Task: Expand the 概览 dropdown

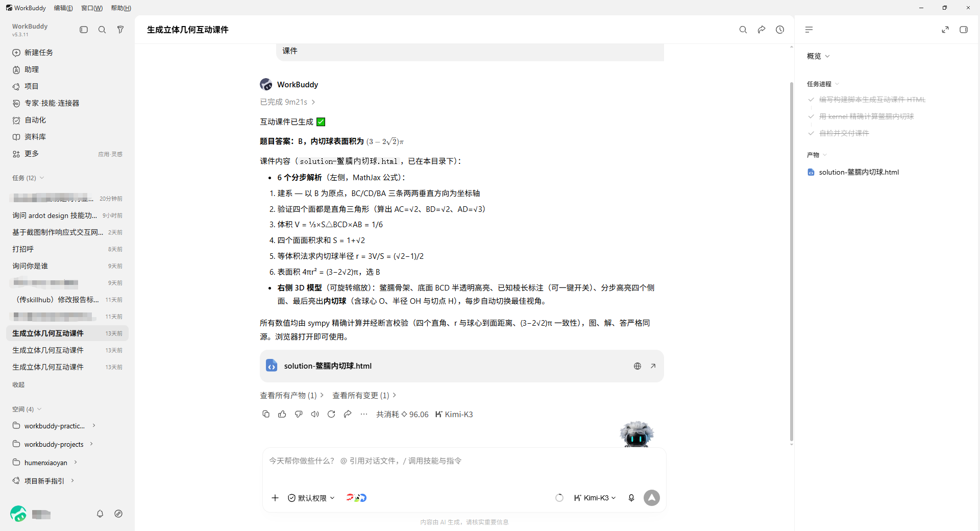Action: (x=818, y=56)
